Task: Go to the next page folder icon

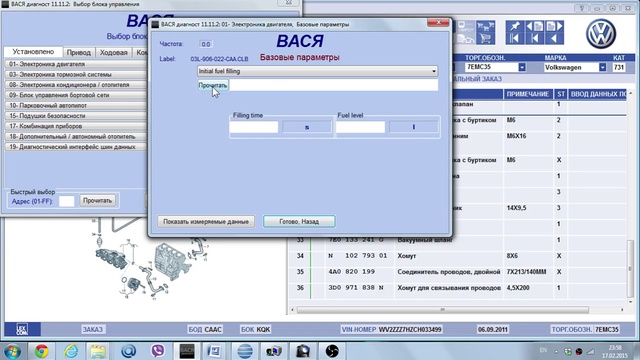Action: [x=554, y=27]
